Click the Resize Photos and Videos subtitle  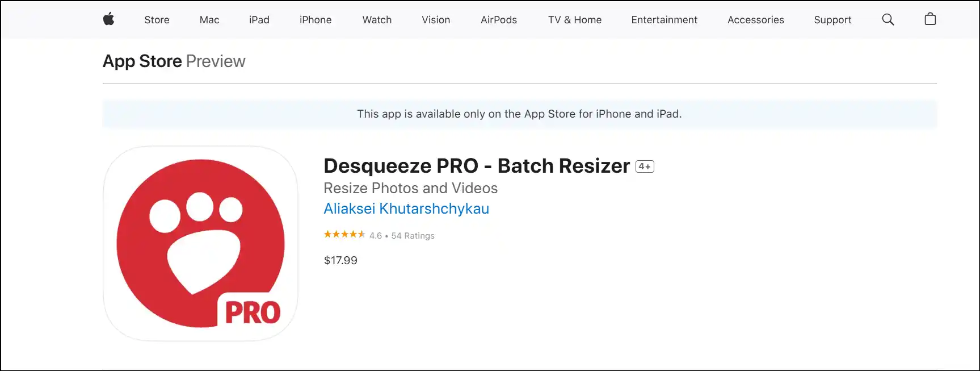tap(410, 188)
